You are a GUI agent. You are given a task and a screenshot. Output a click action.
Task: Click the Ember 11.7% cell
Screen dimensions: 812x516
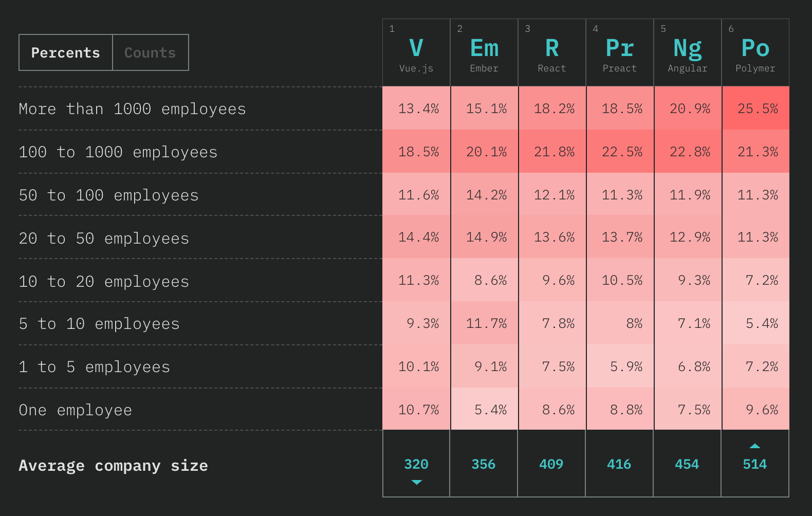pos(484,323)
